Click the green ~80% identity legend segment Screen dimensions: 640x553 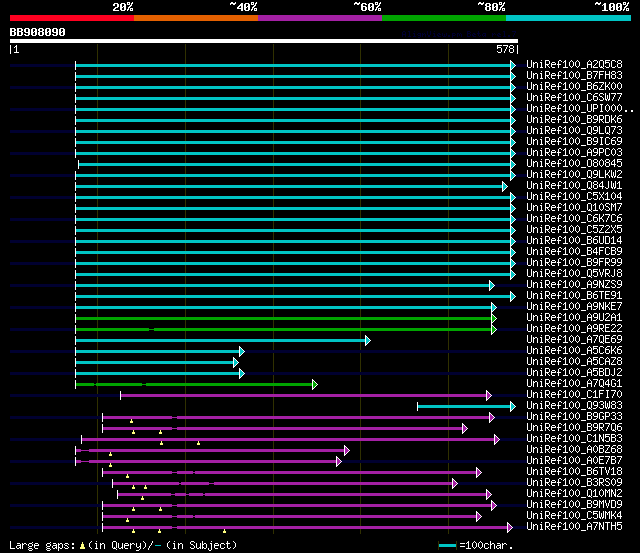444,18
